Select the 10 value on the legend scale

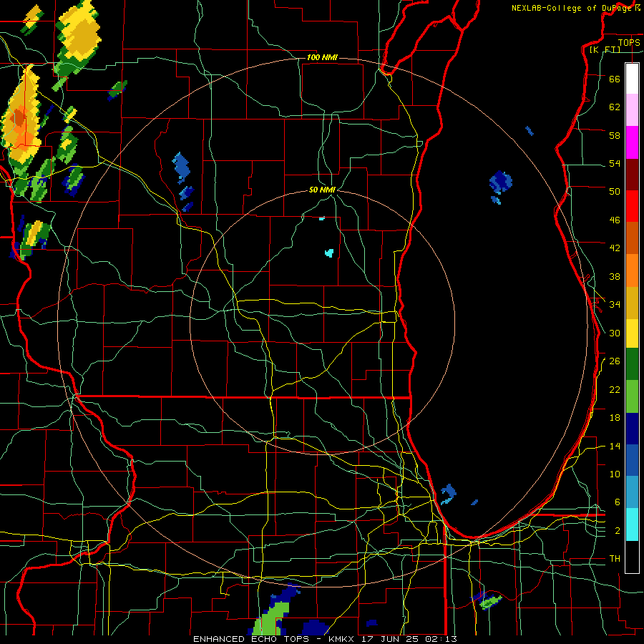click(x=615, y=474)
